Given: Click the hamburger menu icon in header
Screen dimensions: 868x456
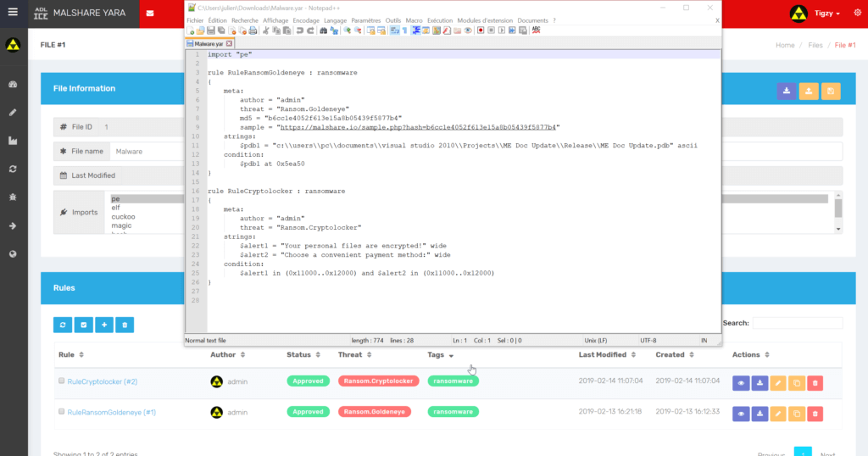Looking at the screenshot, I should tap(12, 13).
